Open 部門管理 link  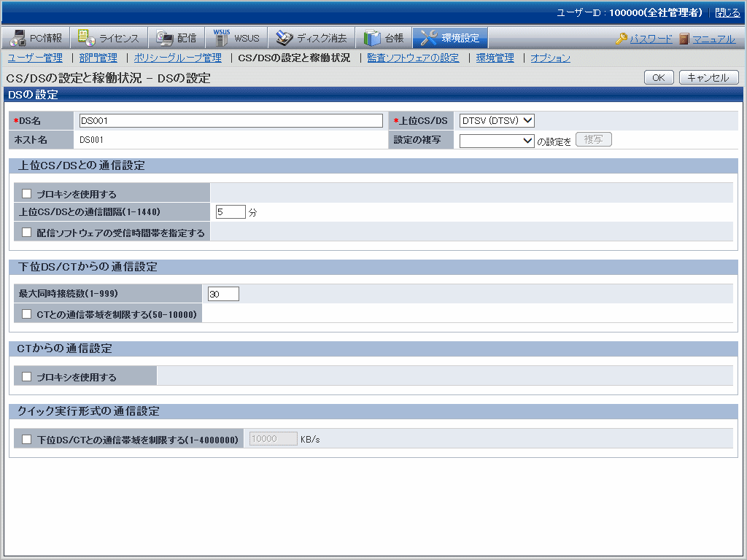98,58
